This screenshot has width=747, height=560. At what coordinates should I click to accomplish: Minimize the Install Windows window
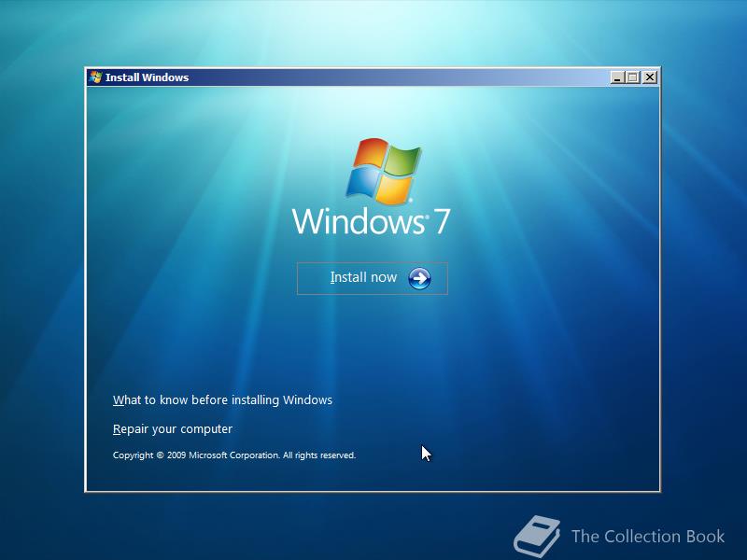point(617,77)
